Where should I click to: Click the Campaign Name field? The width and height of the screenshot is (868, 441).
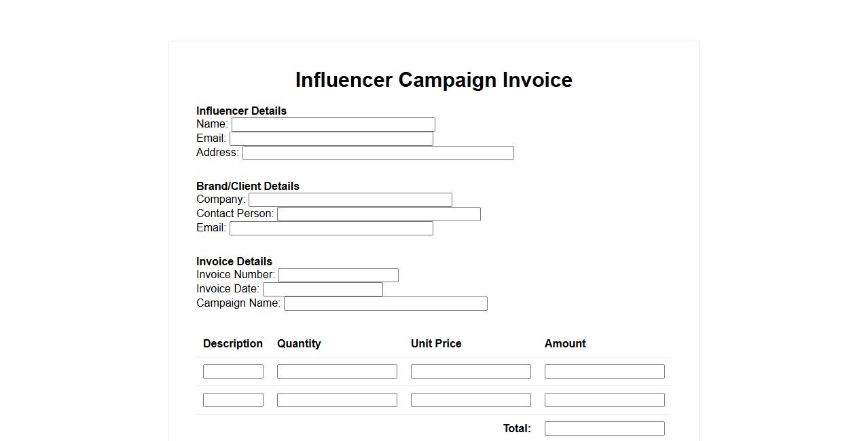pyautogui.click(x=385, y=304)
